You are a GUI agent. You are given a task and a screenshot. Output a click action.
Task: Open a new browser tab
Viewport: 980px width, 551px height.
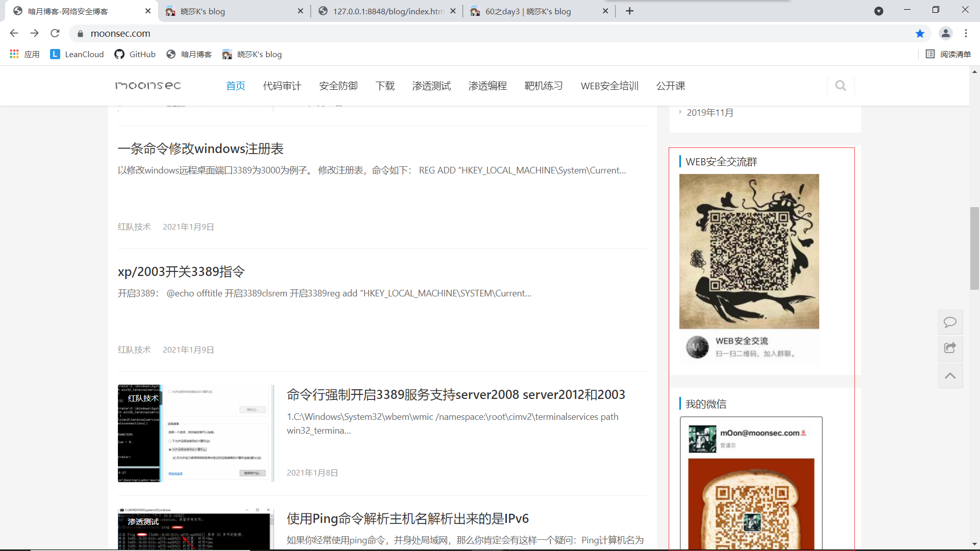click(x=630, y=11)
